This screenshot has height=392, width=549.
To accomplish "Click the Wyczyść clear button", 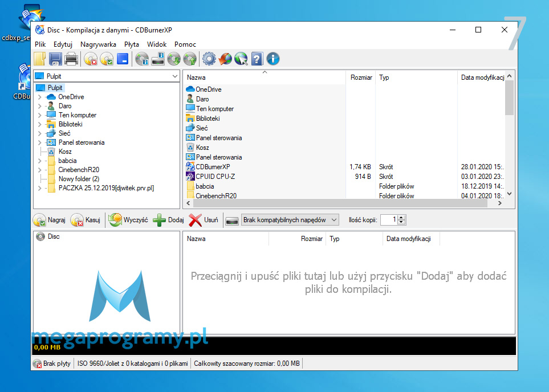I will (x=128, y=220).
